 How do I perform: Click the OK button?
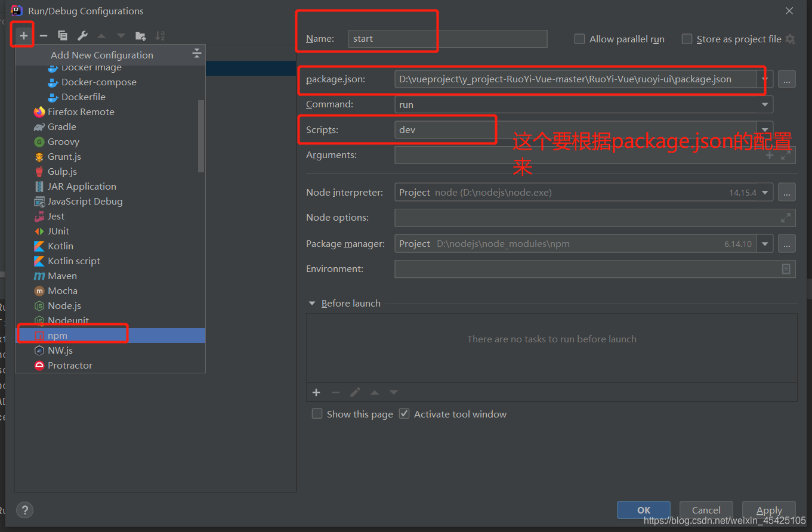(x=643, y=510)
